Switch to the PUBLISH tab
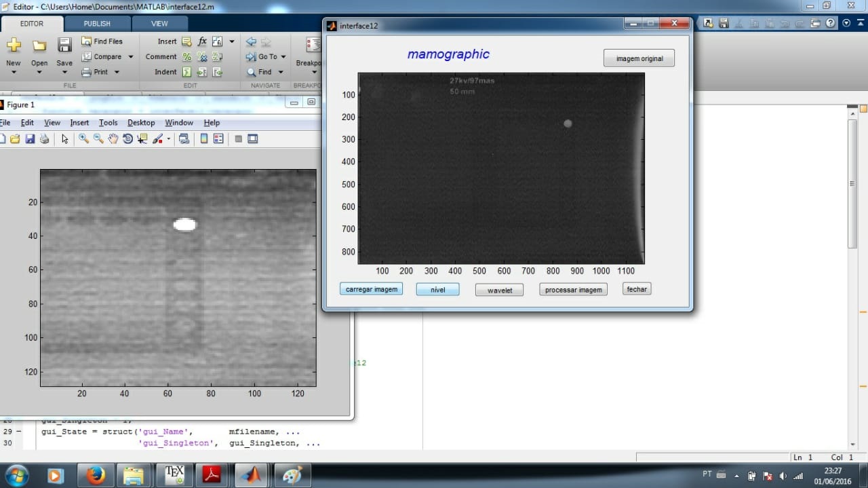Viewport: 868px width, 488px height. click(97, 23)
